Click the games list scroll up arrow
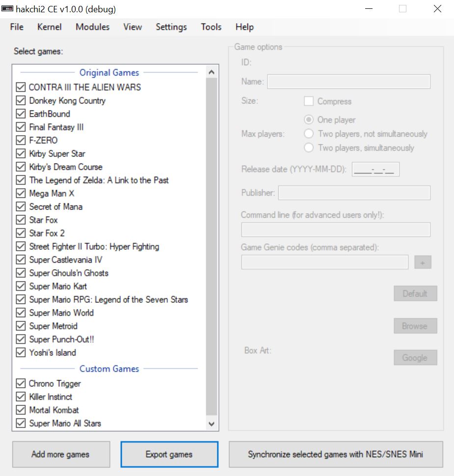Screen dimensions: 454x476 click(x=212, y=72)
